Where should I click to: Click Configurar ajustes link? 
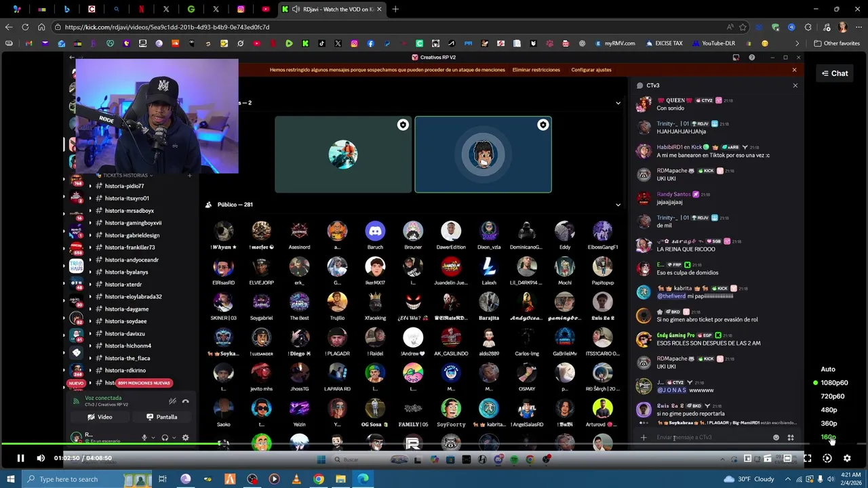tap(591, 70)
